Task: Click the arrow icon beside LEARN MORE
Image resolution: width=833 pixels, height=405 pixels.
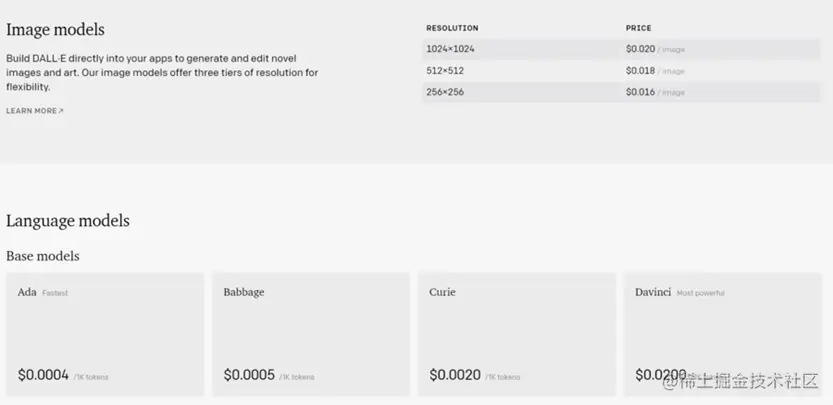Action: 61,111
